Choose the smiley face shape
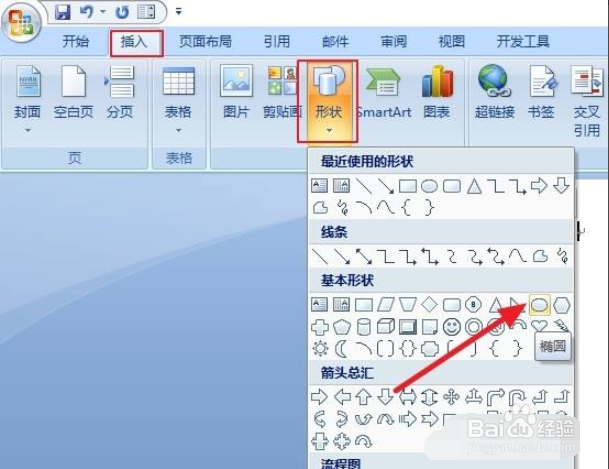 (x=452, y=327)
